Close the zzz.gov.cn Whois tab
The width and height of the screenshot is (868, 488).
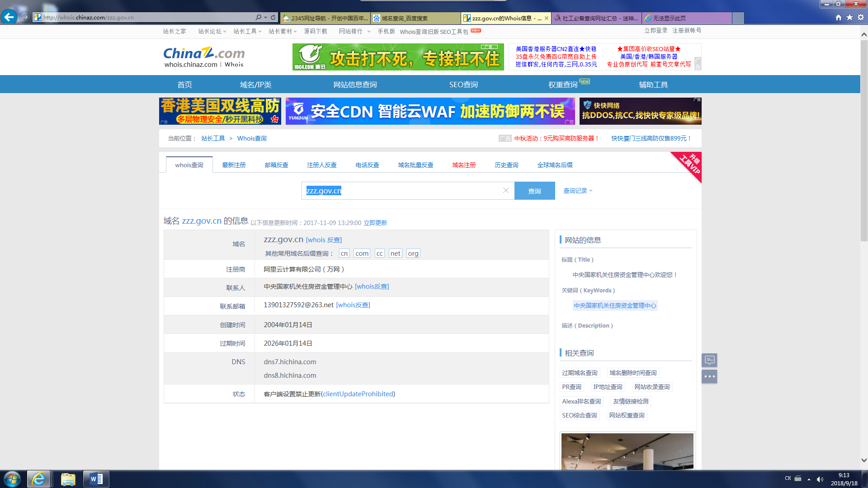tap(547, 18)
